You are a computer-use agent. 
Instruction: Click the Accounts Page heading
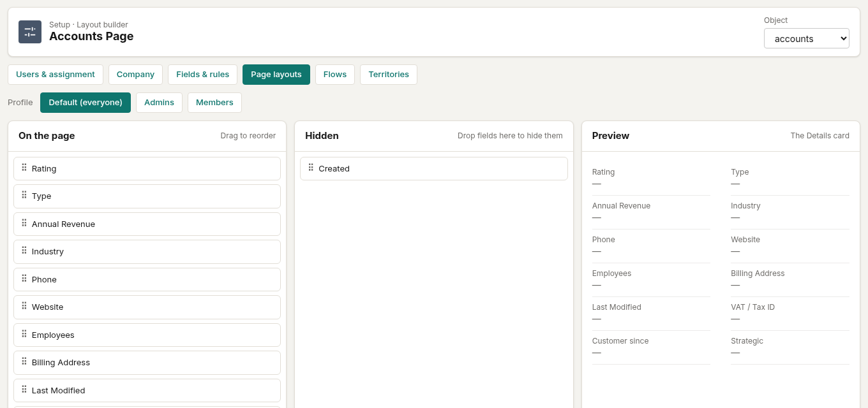pos(91,36)
